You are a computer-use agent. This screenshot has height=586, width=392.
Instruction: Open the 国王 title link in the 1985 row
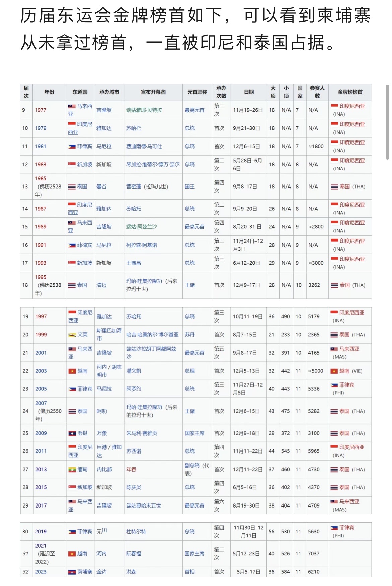pos(190,187)
